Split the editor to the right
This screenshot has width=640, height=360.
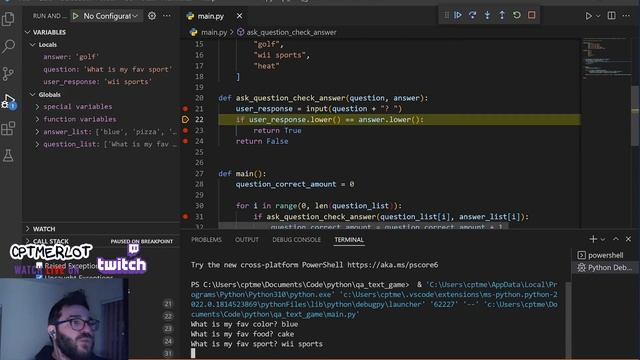point(611,16)
